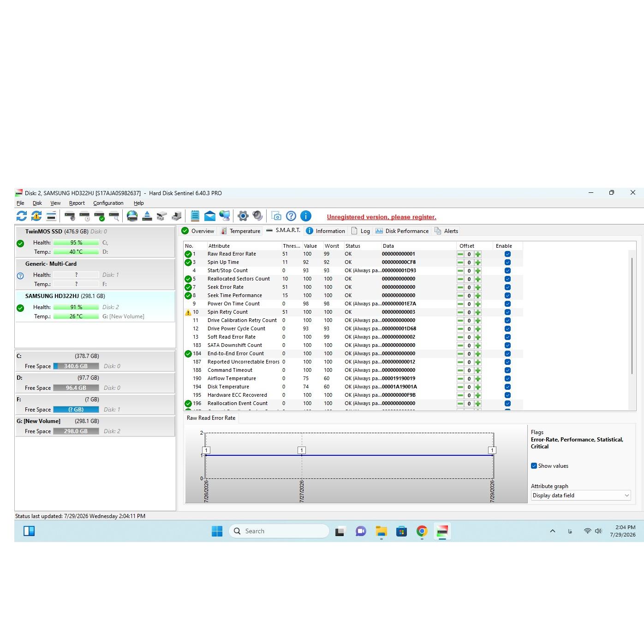Select the G: [New Volume] partition
Screen dimensions: 644x644
pyautogui.click(x=95, y=426)
